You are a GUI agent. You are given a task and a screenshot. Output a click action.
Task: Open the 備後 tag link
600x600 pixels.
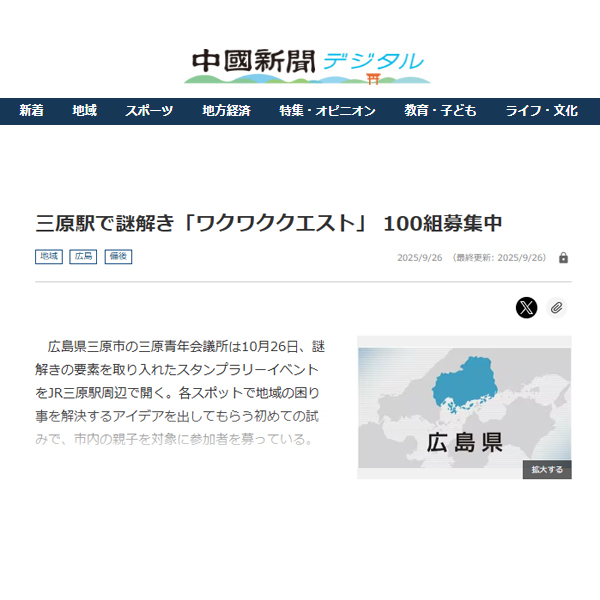(118, 257)
